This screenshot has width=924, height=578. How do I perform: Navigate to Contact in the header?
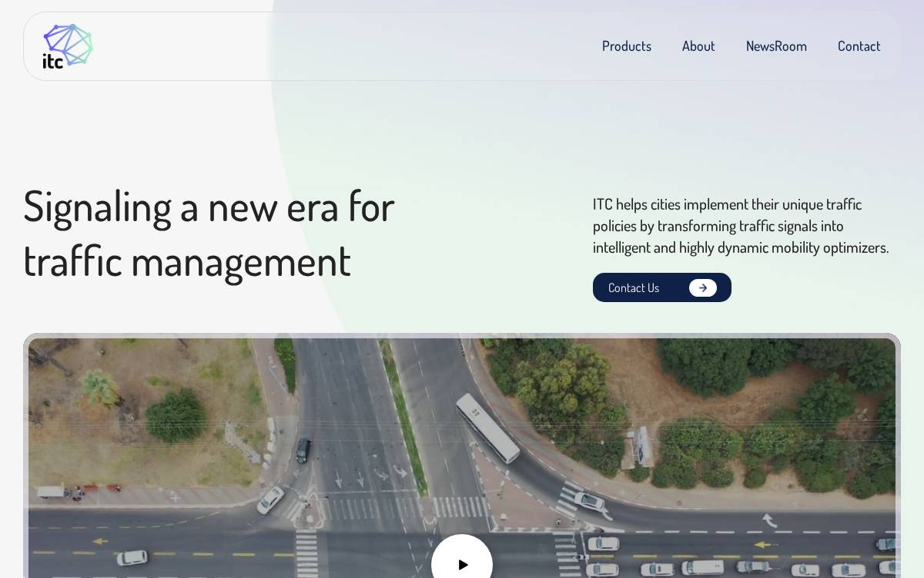click(859, 46)
